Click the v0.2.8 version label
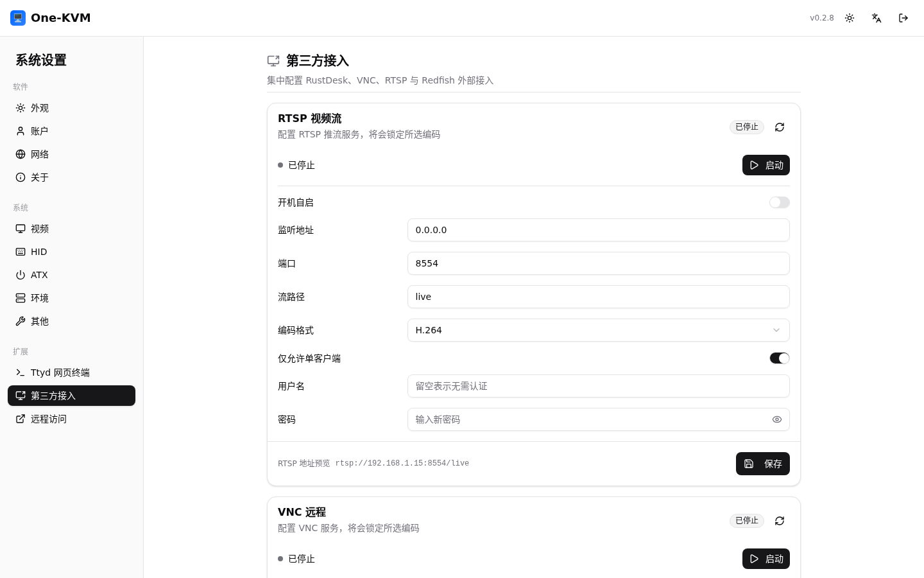The image size is (924, 578). pos(822,18)
